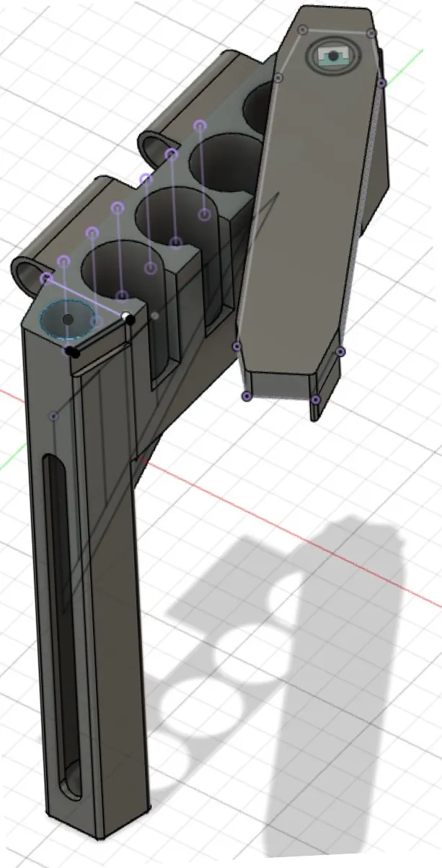The height and width of the screenshot is (868, 442).
Task: Click the white selected sketch point
Action: 127,316
